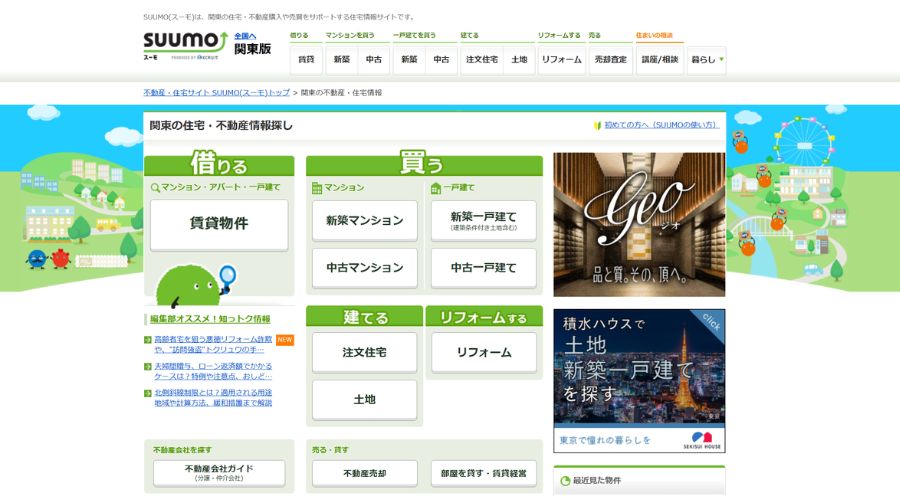Open the 夫婦間贈与 loan article link
This screenshot has height=500, width=900.
[x=213, y=371]
